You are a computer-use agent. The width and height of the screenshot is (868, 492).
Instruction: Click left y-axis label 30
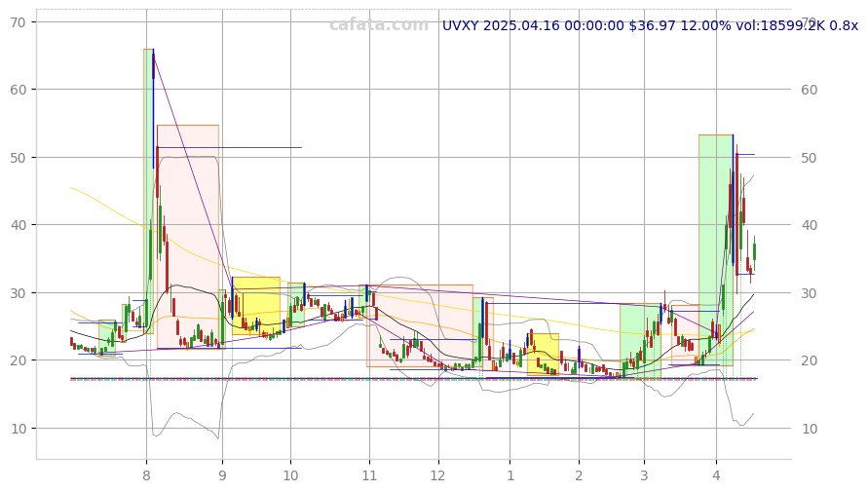[x=19, y=293]
